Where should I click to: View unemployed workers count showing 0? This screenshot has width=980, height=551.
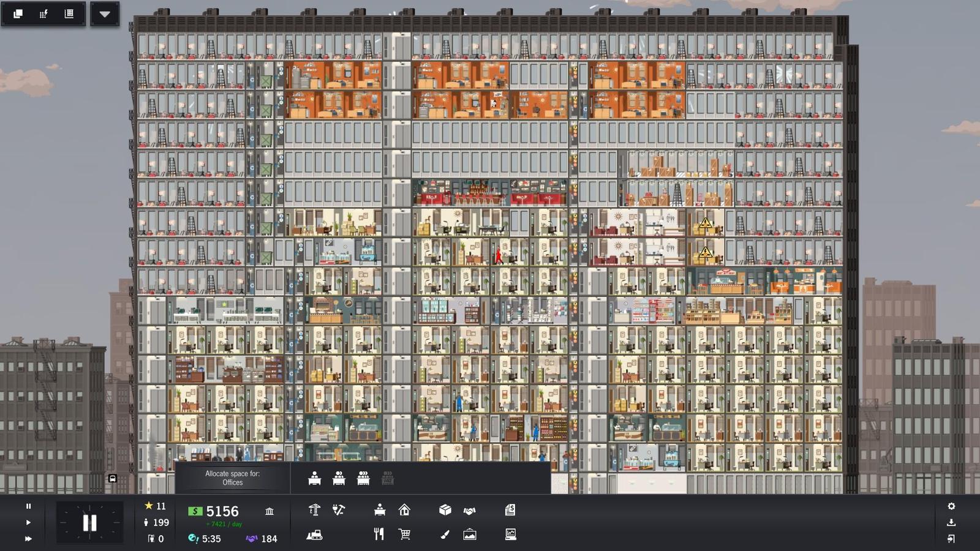click(156, 539)
